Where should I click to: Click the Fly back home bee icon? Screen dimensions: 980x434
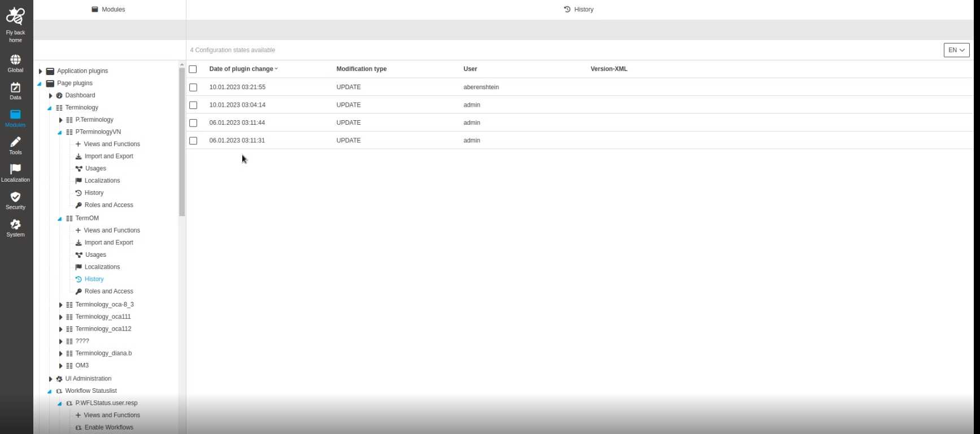coord(15,17)
